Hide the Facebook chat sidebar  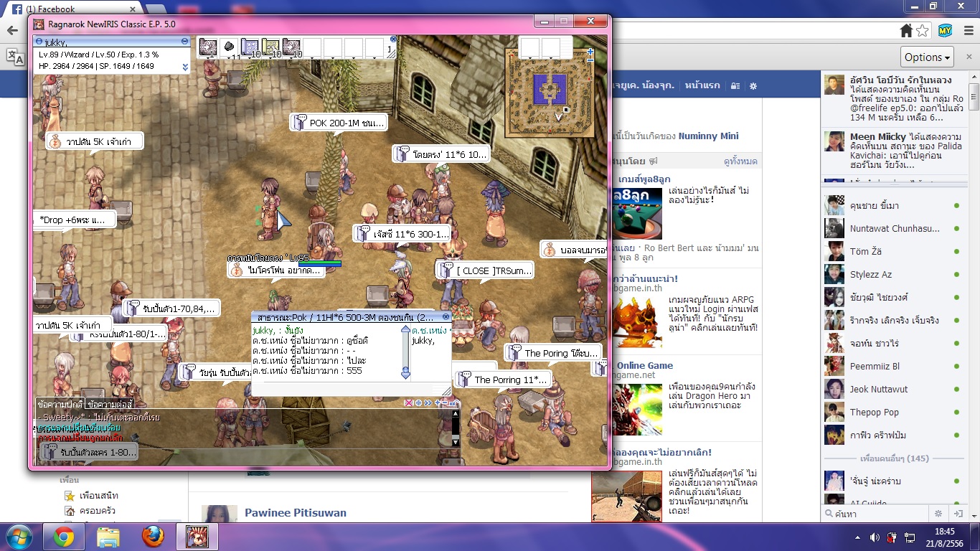pyautogui.click(x=957, y=514)
